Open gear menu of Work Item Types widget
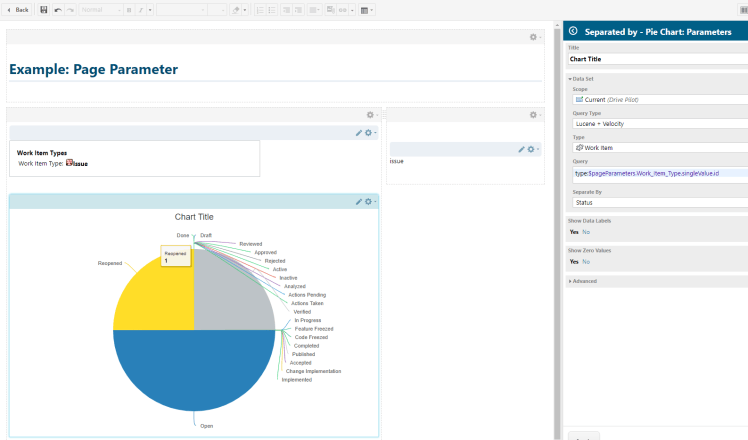Image resolution: width=748 pixels, height=440 pixels. coord(369,133)
